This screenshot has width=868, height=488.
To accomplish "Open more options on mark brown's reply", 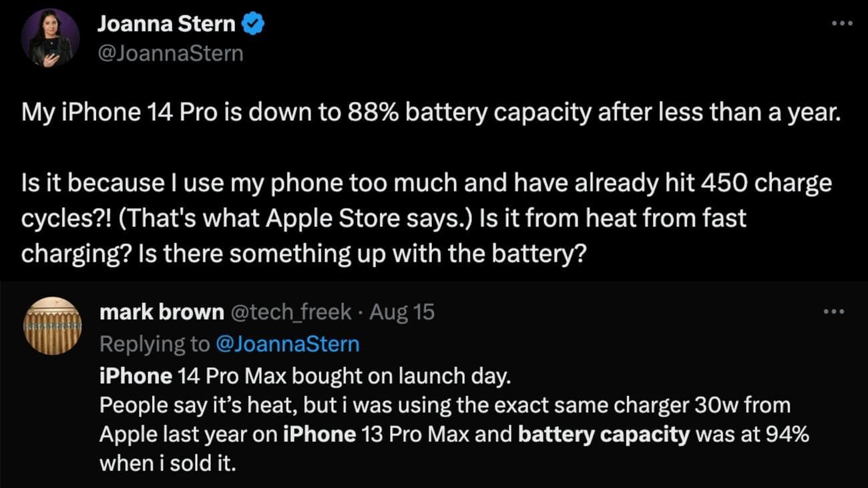I will click(x=834, y=312).
